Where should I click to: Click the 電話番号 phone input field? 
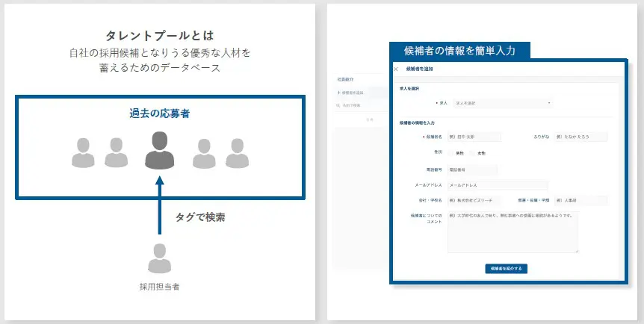472,170
